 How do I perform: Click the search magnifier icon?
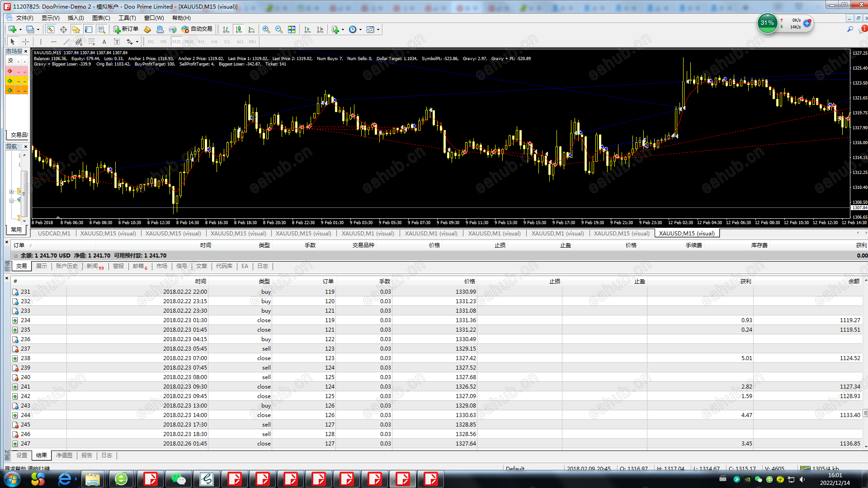pyautogui.click(x=850, y=29)
